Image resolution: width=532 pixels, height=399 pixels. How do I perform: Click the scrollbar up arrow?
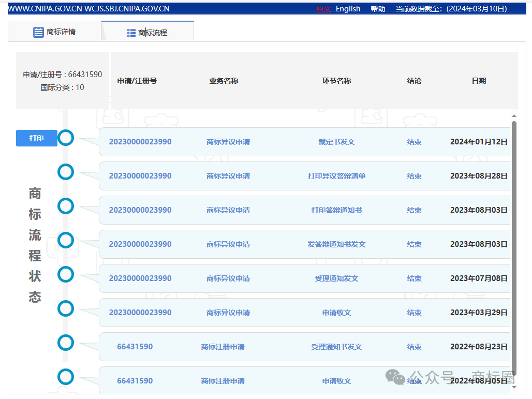point(514,116)
